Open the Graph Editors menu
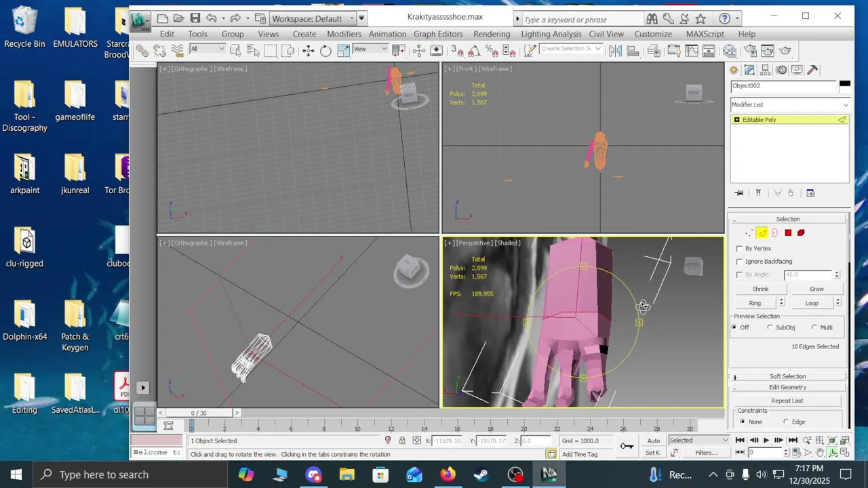The image size is (868, 488). click(438, 34)
